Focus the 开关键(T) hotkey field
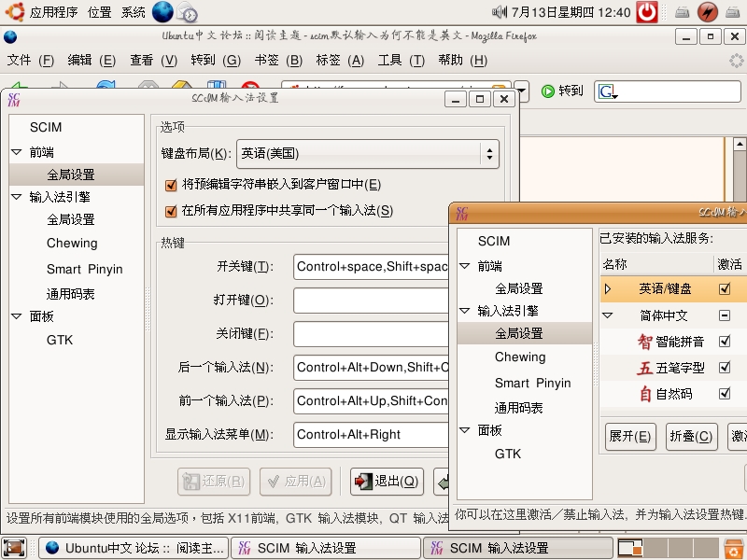The height and width of the screenshot is (560, 747). (x=371, y=267)
